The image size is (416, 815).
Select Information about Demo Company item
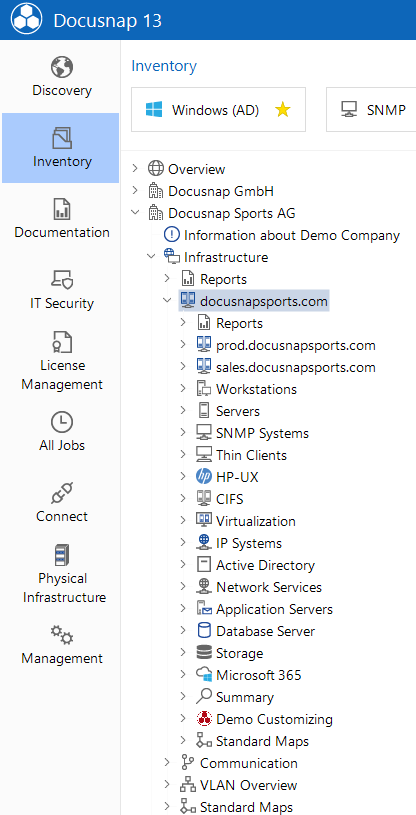(x=292, y=235)
